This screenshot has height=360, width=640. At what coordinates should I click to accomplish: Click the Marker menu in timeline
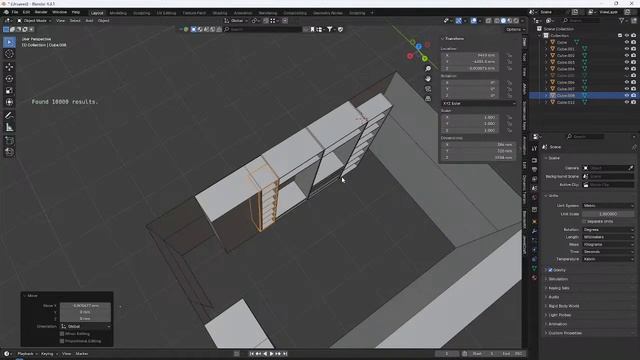click(x=82, y=353)
